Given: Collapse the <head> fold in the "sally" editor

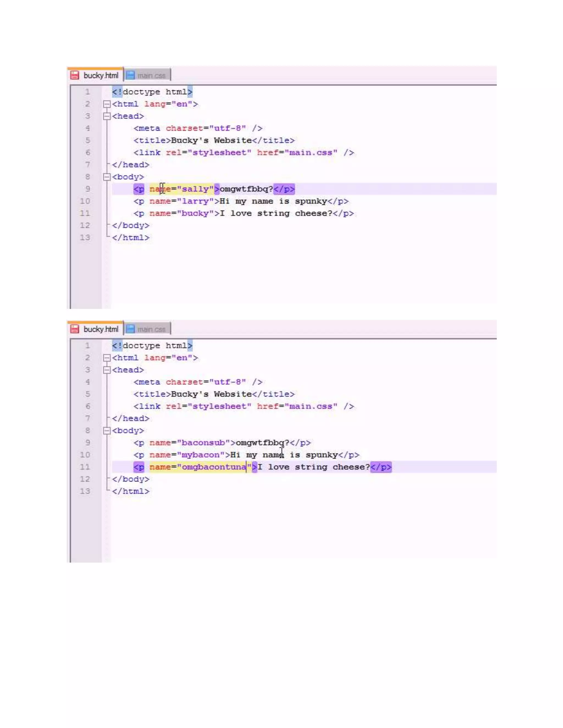Looking at the screenshot, I should click(x=107, y=116).
